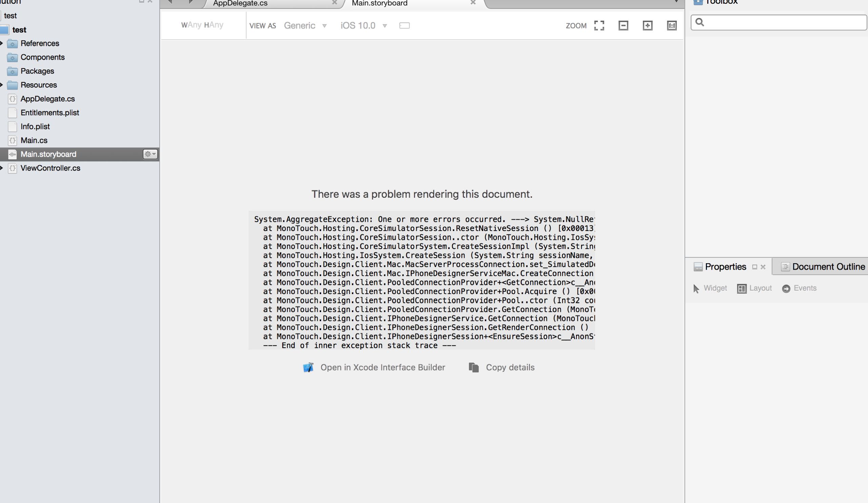This screenshot has height=503, width=868.
Task: Click the WAny HAny size class selector
Action: [x=202, y=25]
